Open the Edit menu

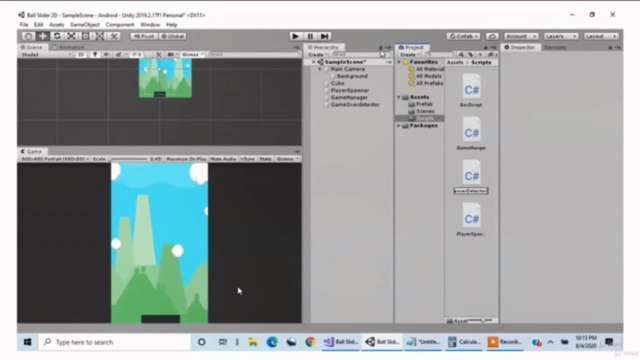tap(38, 24)
